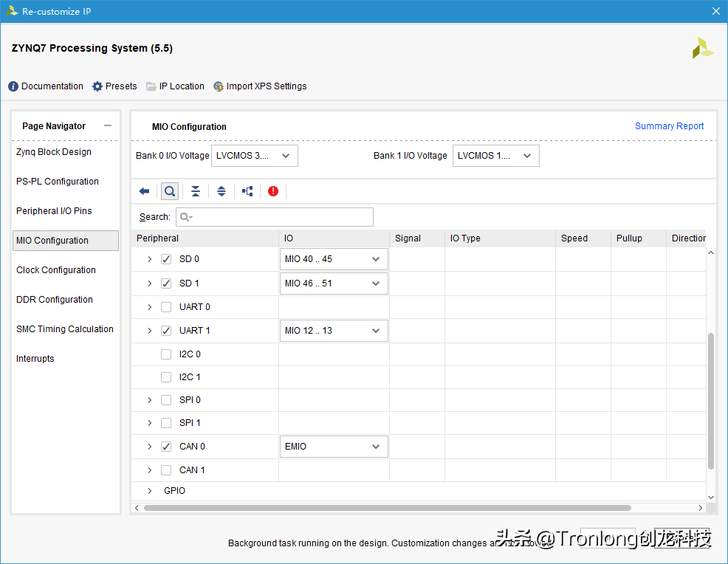Screen dimensions: 728x564
Task: Close the Re-customize IP dialog
Action: (x=716, y=11)
